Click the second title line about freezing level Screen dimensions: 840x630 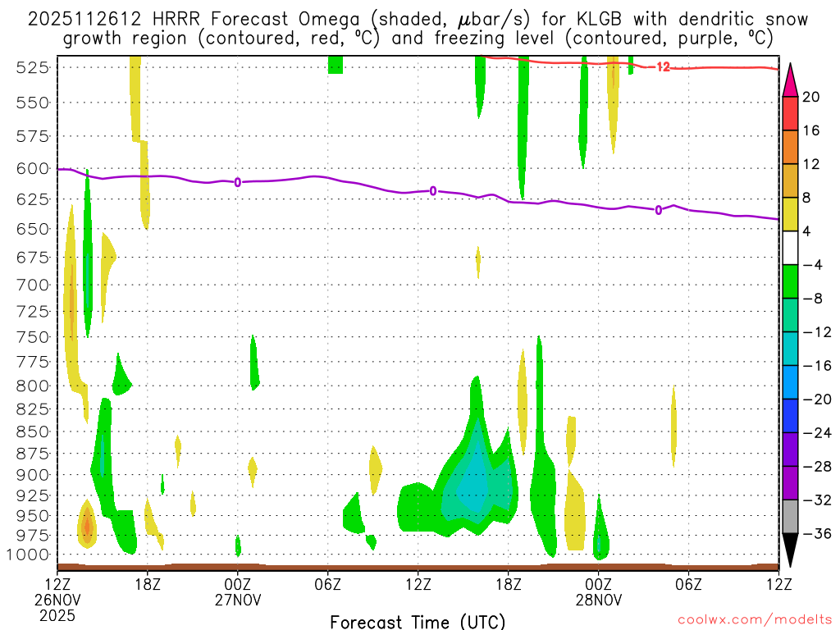[x=418, y=39]
